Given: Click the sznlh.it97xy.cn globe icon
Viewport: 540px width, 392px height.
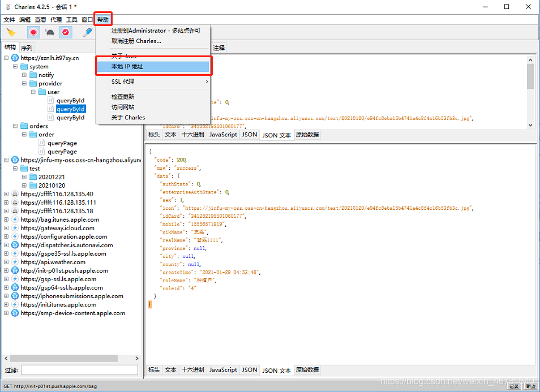Looking at the screenshot, I should pyautogui.click(x=15, y=58).
